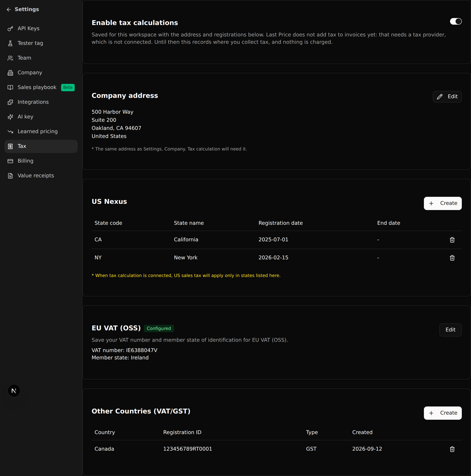This screenshot has width=471, height=476.
Task: Delete the California nexus row
Action: 452,240
